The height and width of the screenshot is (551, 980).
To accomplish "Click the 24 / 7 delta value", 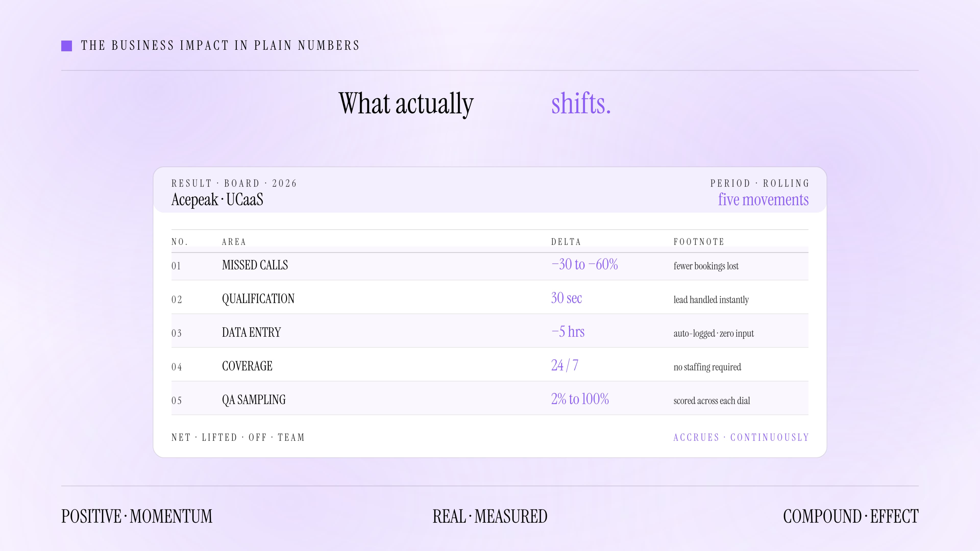I will (x=565, y=366).
